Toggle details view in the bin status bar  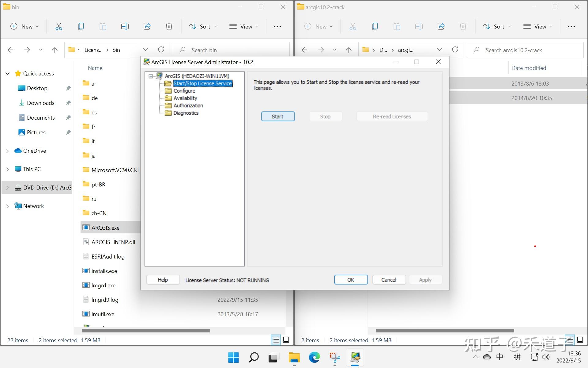point(276,340)
